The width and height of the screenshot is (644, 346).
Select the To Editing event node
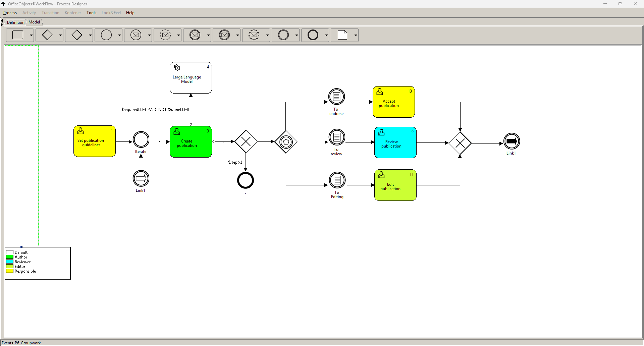[337, 180]
